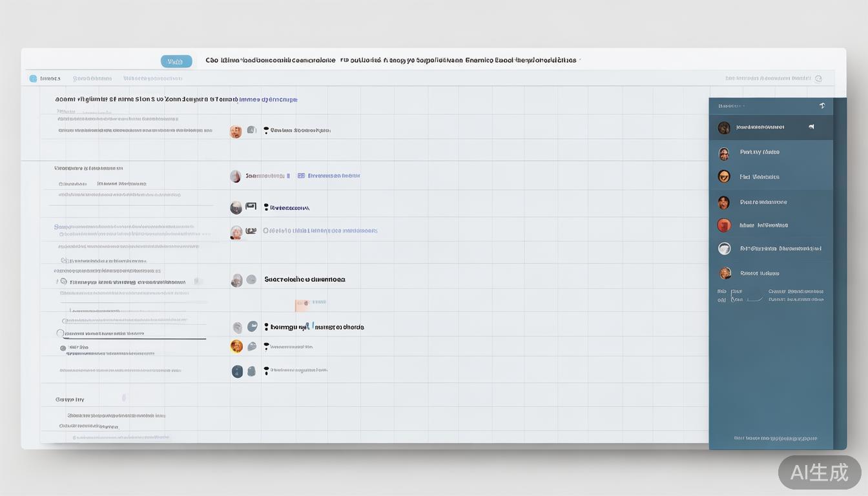868x496 pixels.
Task: Click the blue link text in the main heading
Action: (x=268, y=100)
